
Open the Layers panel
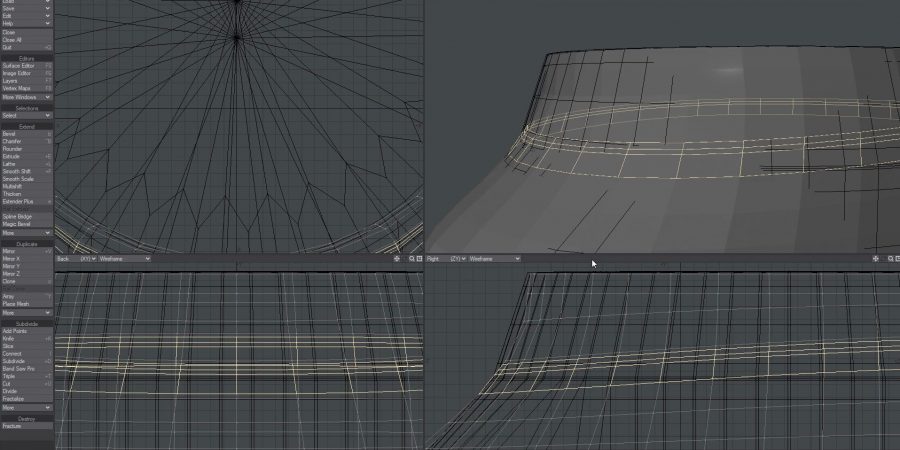pos(26,81)
